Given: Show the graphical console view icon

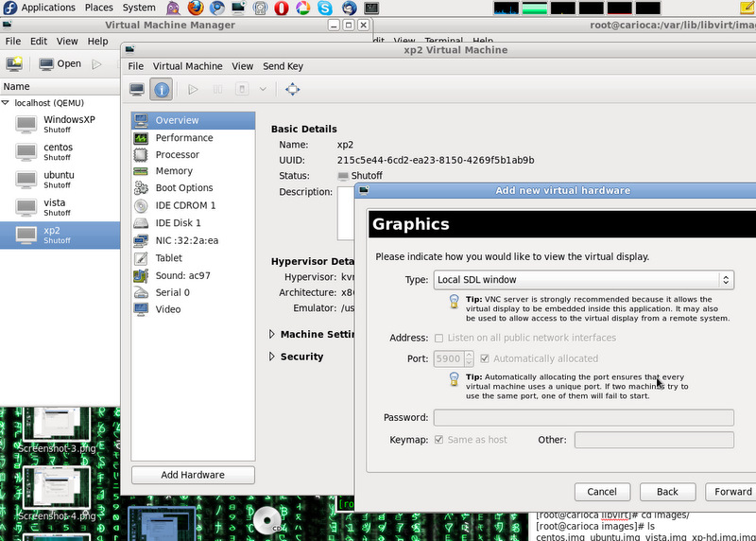Looking at the screenshot, I should coord(138,89).
